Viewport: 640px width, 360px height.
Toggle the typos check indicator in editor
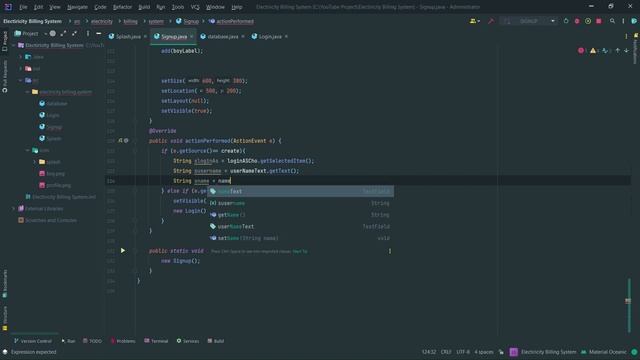pos(605,51)
